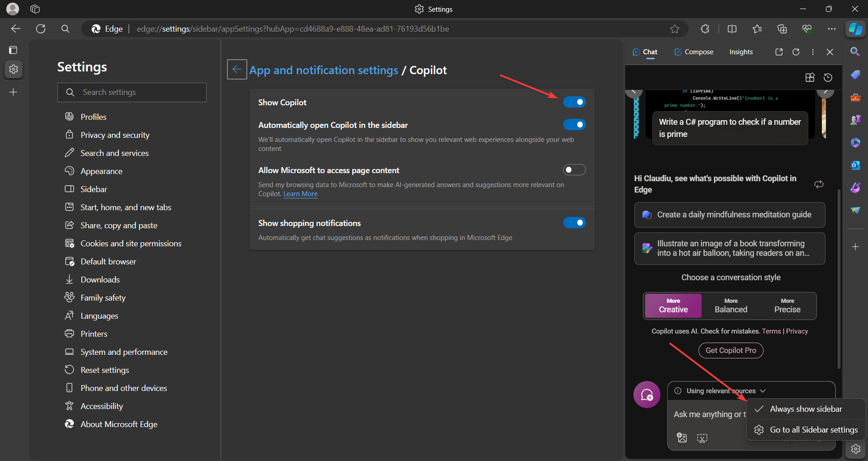The image size is (868, 461).
Task: Add this page to favorites star
Action: (675, 29)
